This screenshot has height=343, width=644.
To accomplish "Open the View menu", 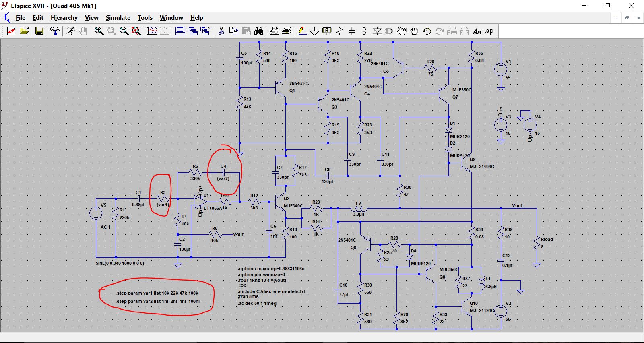I will (x=91, y=18).
